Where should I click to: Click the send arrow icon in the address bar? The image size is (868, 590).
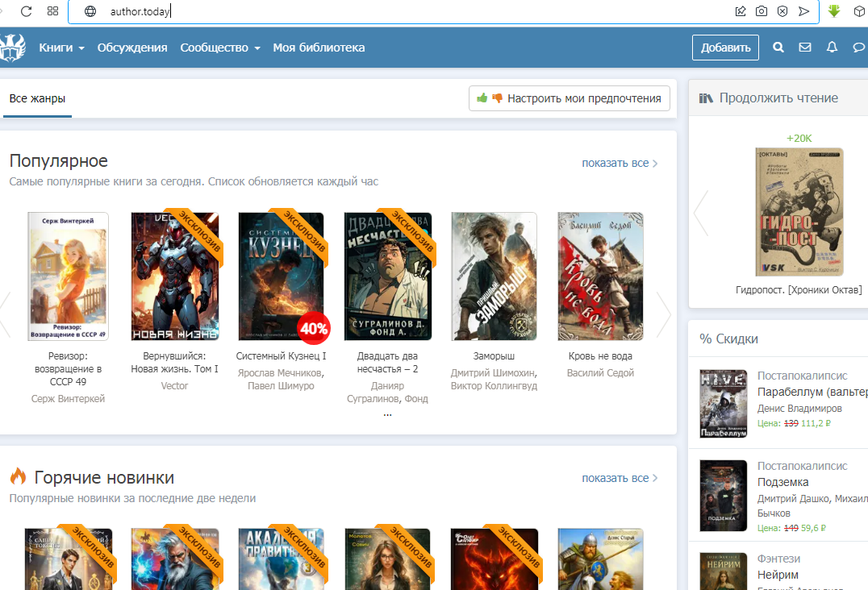point(803,11)
